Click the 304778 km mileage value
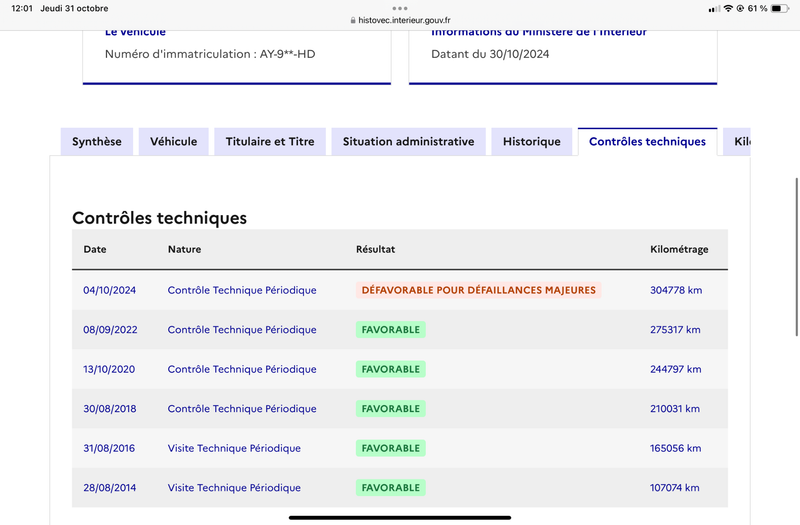This screenshot has height=525, width=800. (676, 290)
